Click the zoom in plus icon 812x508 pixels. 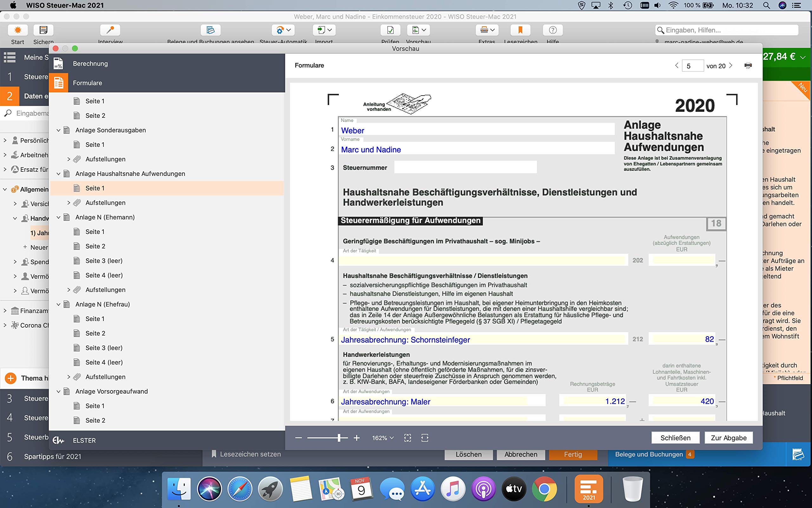pyautogui.click(x=357, y=438)
